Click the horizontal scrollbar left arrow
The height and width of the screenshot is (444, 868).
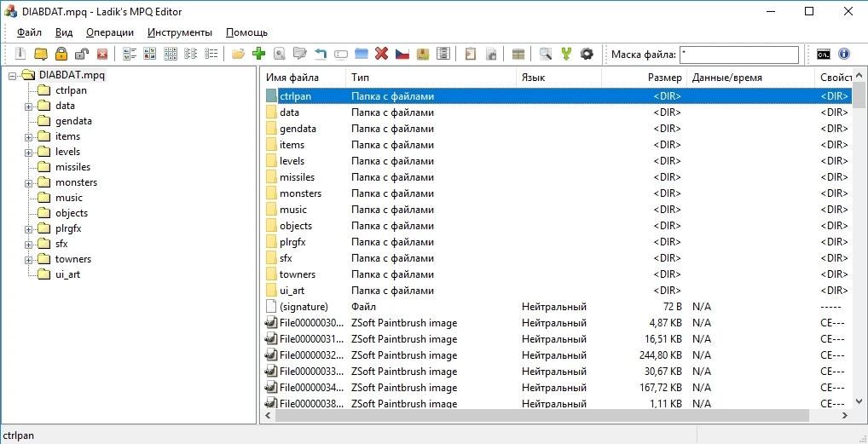(x=269, y=415)
